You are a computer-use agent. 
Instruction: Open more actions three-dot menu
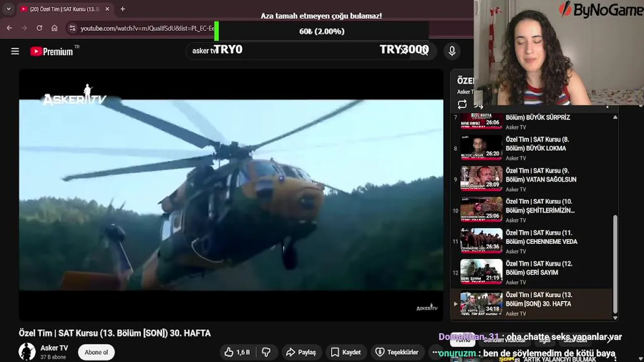click(436, 352)
